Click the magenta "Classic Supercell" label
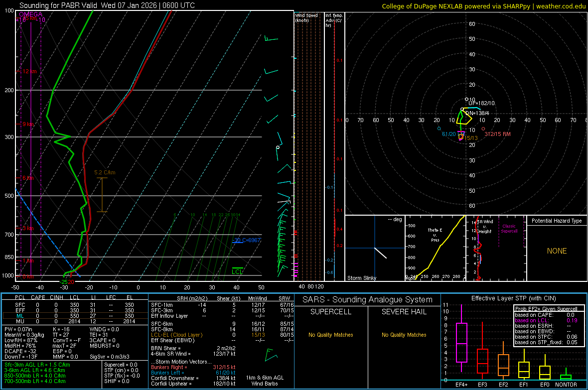 509,229
